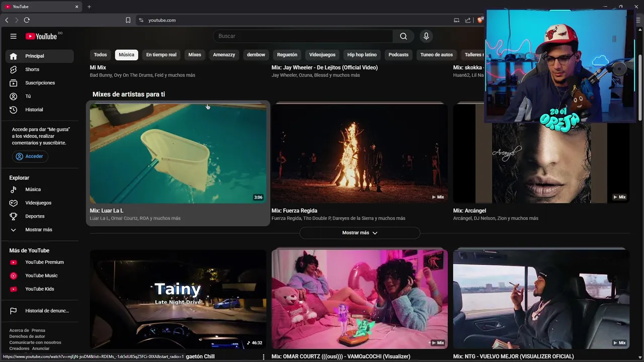Screen dimensions: 644x362
Task: Reload the page in browser
Action: click(27, 20)
